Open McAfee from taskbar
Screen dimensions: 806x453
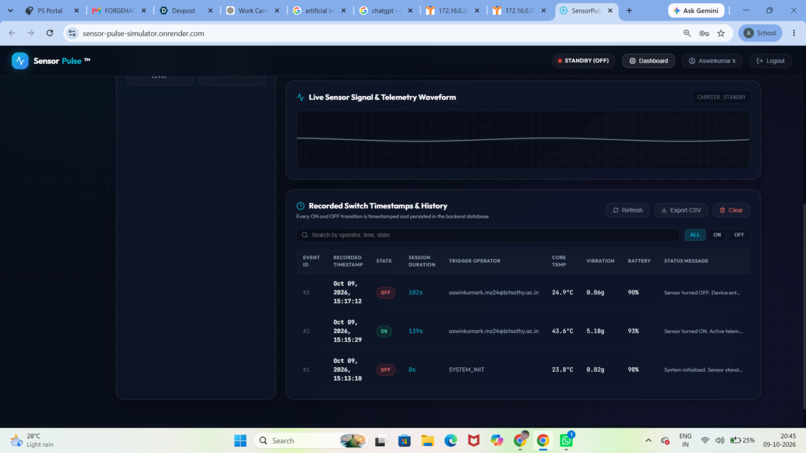[x=473, y=441]
